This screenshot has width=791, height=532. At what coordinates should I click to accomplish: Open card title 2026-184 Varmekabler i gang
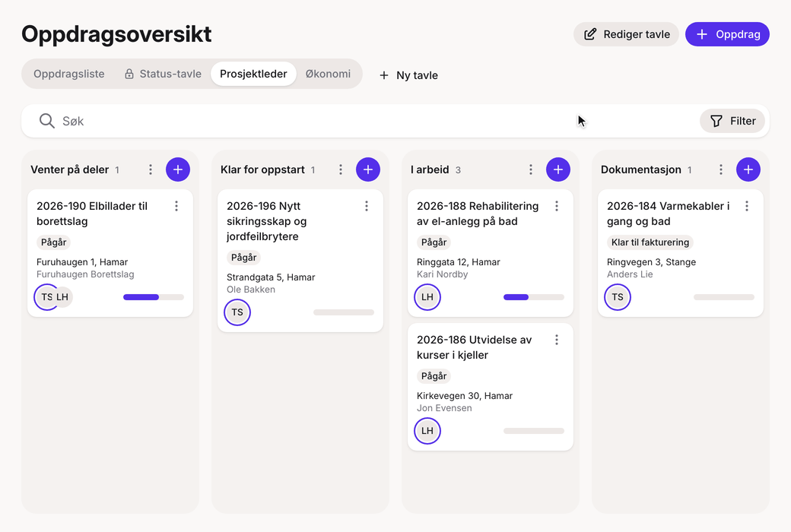(x=669, y=214)
